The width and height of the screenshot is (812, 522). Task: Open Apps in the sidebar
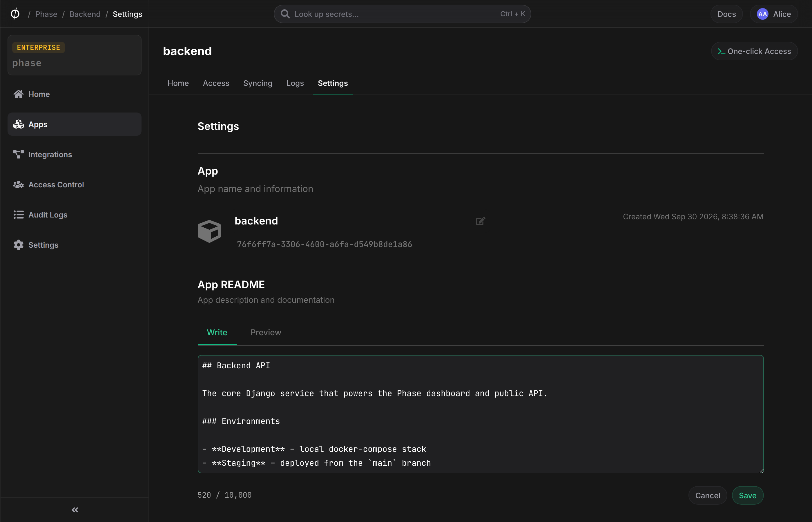click(74, 124)
